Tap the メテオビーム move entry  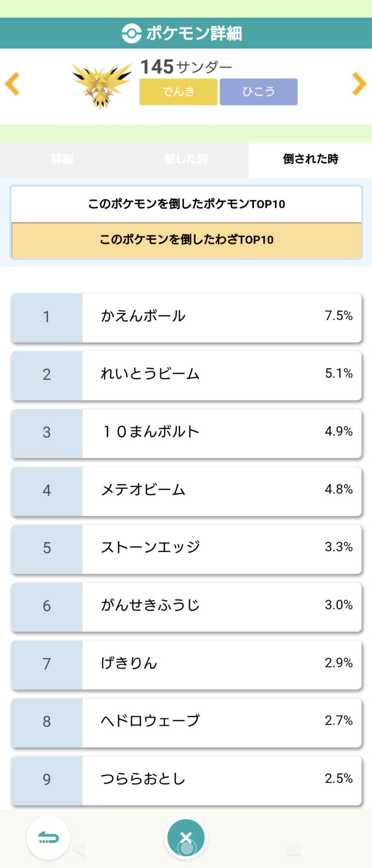(x=186, y=490)
